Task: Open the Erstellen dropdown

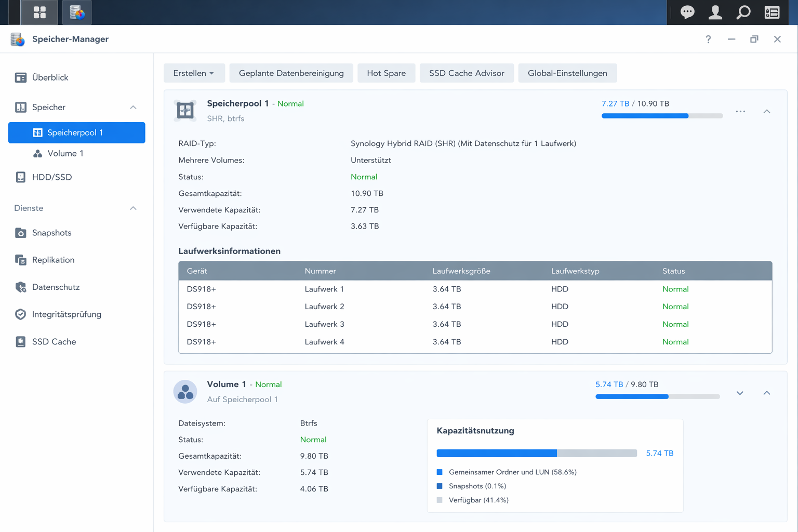Action: pos(194,73)
